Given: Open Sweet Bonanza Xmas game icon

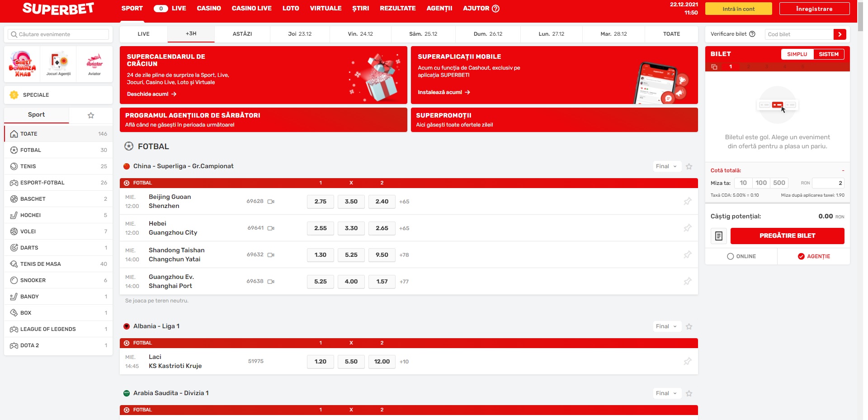Looking at the screenshot, I should coord(22,64).
